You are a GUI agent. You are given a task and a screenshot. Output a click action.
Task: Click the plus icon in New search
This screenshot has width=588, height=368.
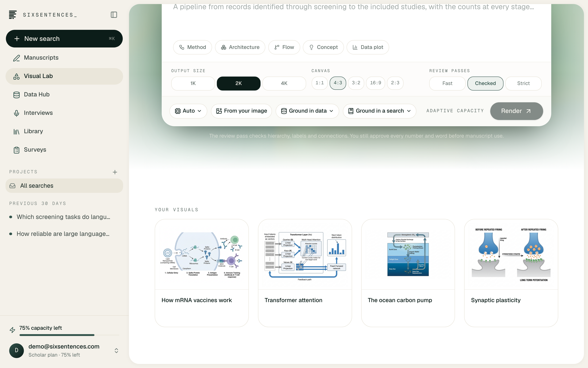click(17, 39)
